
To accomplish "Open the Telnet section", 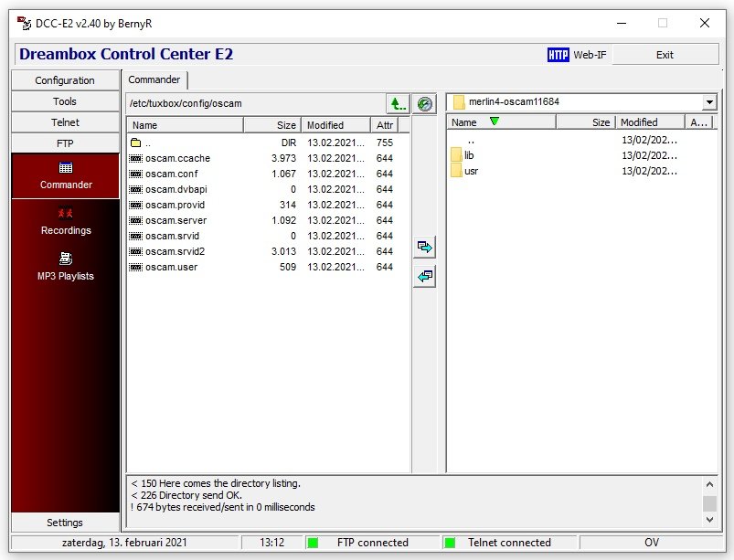I will [x=65, y=122].
